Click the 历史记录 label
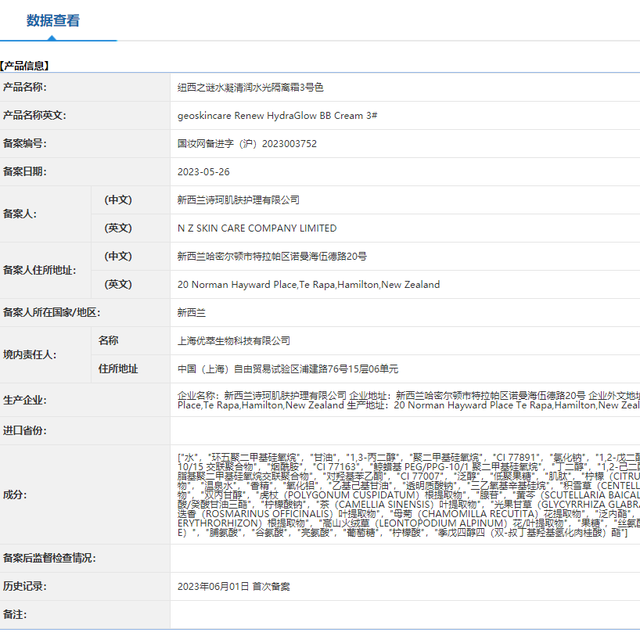This screenshot has width=640, height=640. pyautogui.click(x=24, y=587)
